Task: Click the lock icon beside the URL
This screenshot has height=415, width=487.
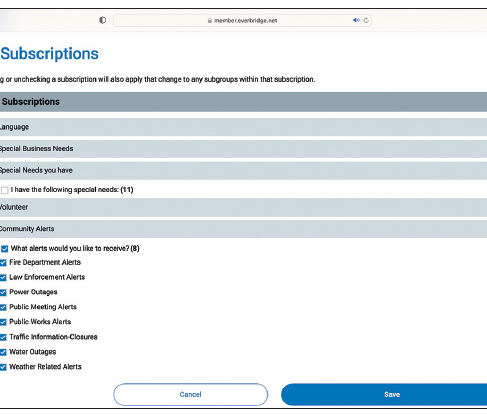Action: pos(210,20)
